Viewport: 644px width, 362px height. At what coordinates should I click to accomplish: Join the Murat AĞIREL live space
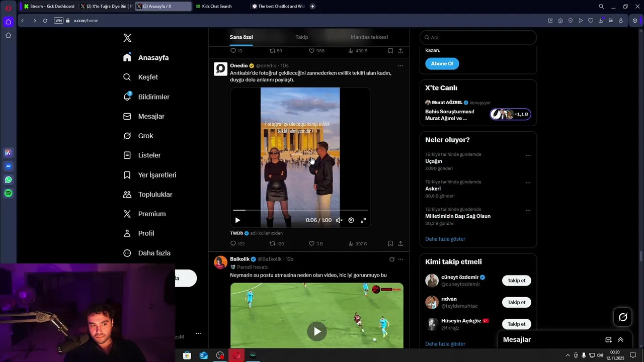[x=510, y=114]
